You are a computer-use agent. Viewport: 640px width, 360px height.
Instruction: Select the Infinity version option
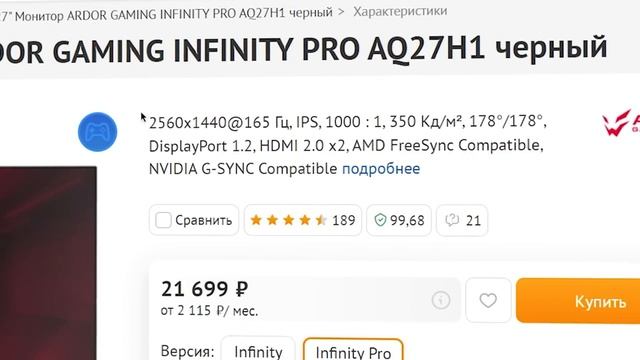[x=258, y=351]
